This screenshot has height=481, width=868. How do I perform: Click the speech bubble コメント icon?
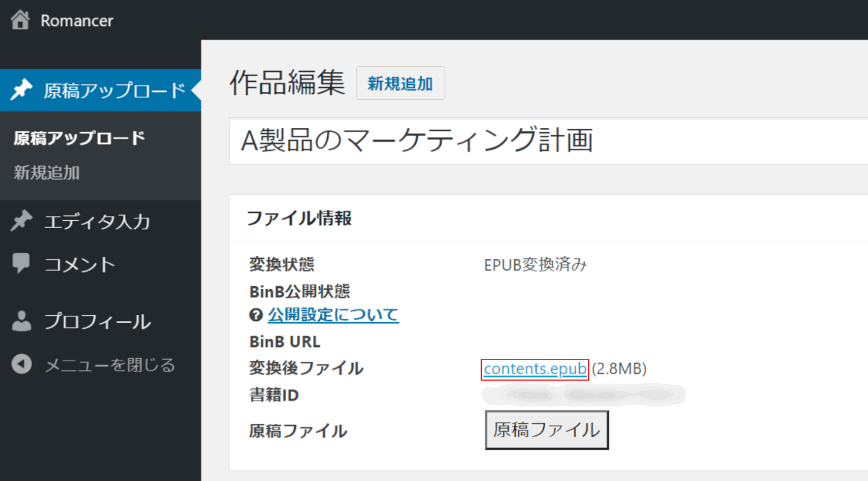tap(22, 263)
